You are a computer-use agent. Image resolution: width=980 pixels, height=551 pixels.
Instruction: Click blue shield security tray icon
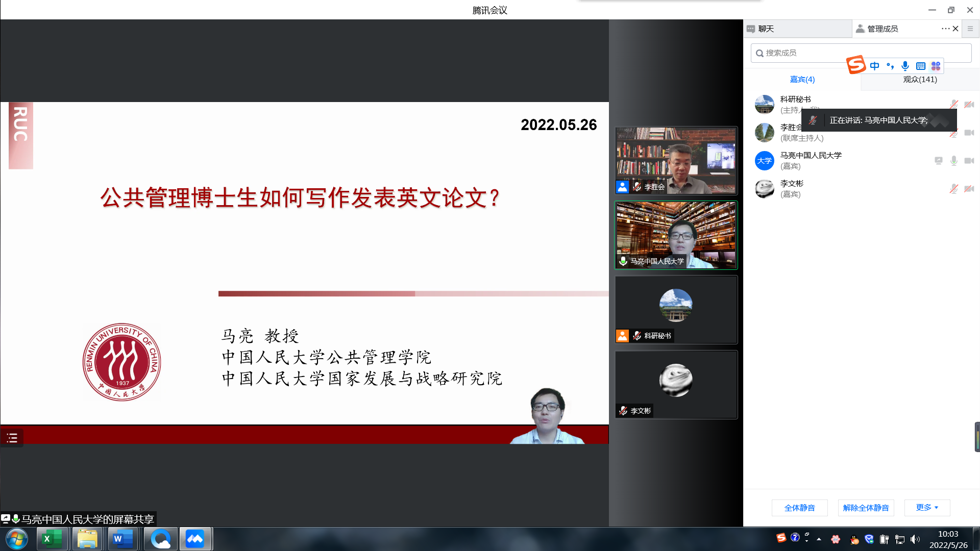(x=869, y=539)
